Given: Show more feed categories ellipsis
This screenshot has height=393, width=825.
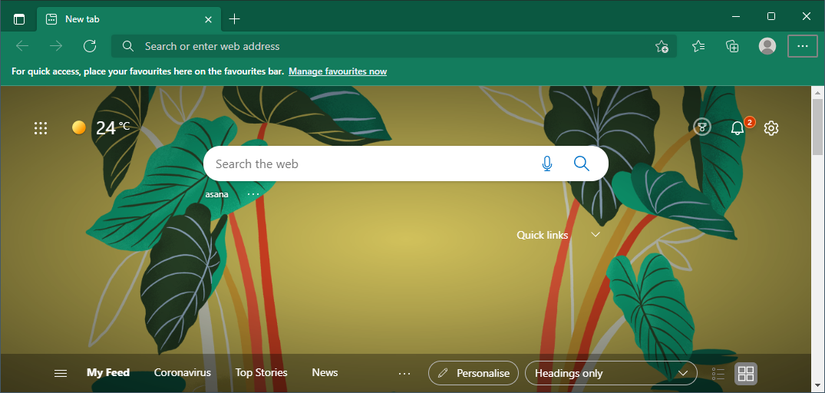Looking at the screenshot, I should click(404, 374).
